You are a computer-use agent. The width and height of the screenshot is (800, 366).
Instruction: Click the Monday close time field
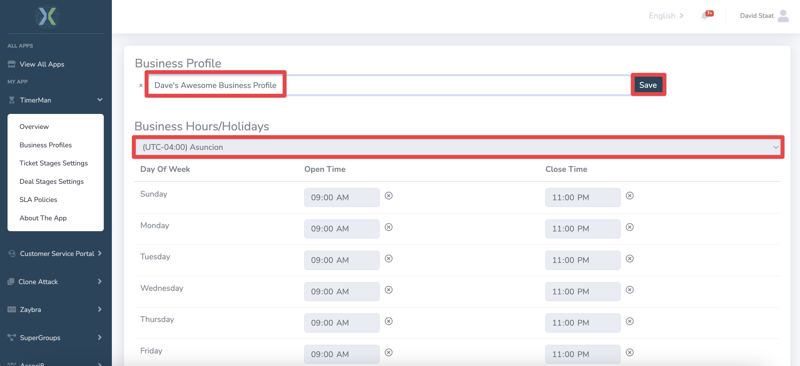point(583,229)
